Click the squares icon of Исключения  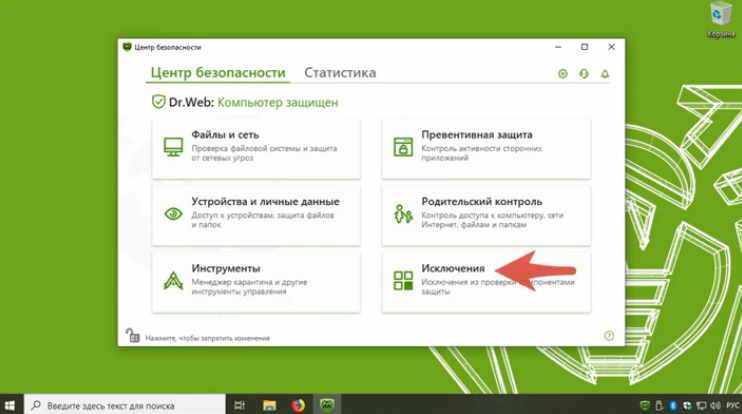coord(403,280)
